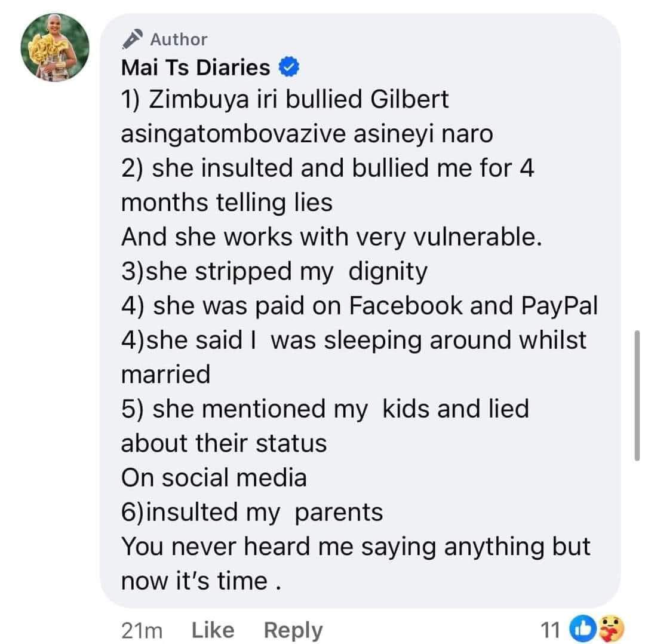Click the Author microphone icon
The height and width of the screenshot is (644, 645).
coord(133,39)
